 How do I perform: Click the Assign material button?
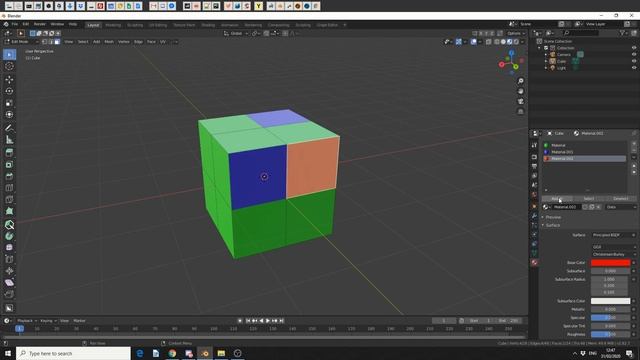tap(557, 199)
